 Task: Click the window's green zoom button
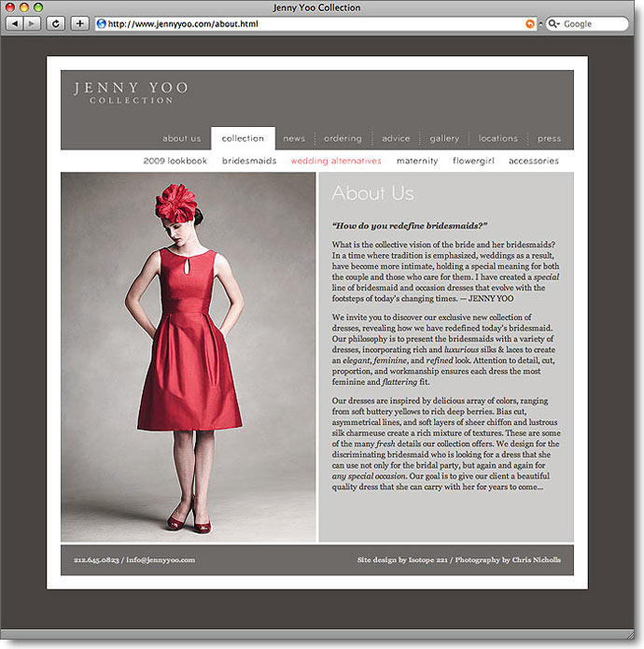38,7
